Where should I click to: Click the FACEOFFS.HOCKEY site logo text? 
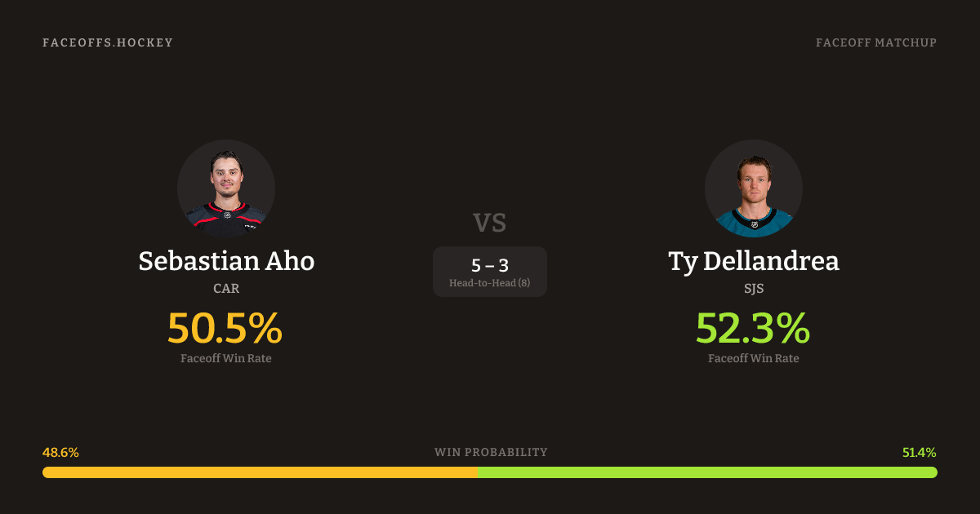pyautogui.click(x=108, y=42)
